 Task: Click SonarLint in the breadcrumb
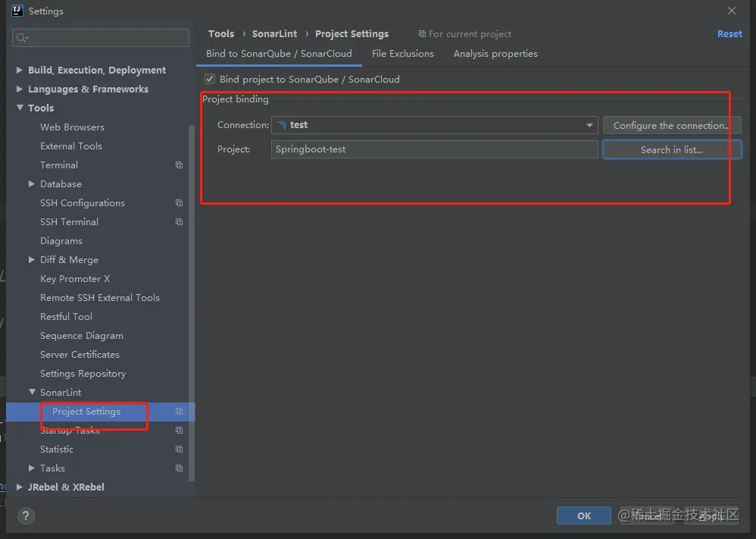pos(274,34)
